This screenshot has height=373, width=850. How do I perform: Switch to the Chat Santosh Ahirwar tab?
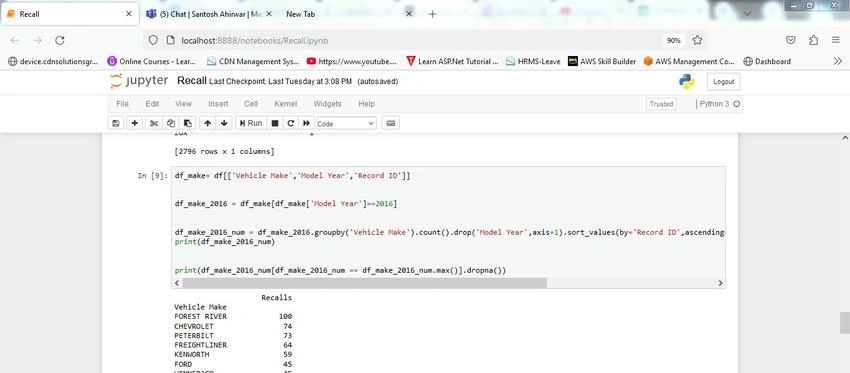click(210, 14)
